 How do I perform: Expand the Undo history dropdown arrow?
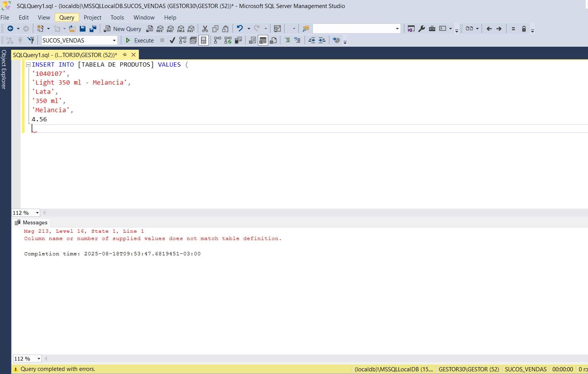tap(249, 29)
